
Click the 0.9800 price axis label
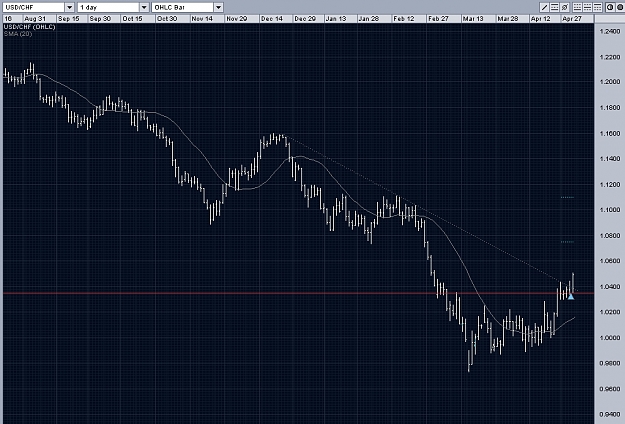click(610, 363)
